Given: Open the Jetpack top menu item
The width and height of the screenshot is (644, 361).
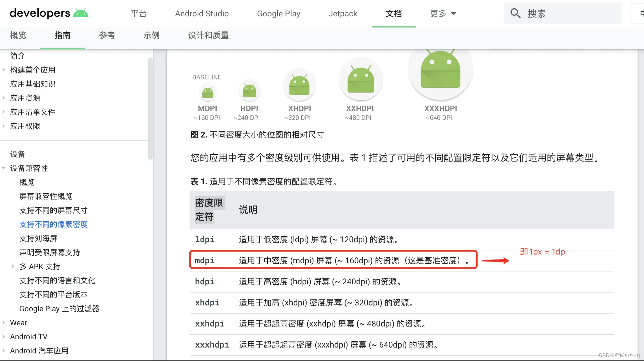Looking at the screenshot, I should click(343, 13).
